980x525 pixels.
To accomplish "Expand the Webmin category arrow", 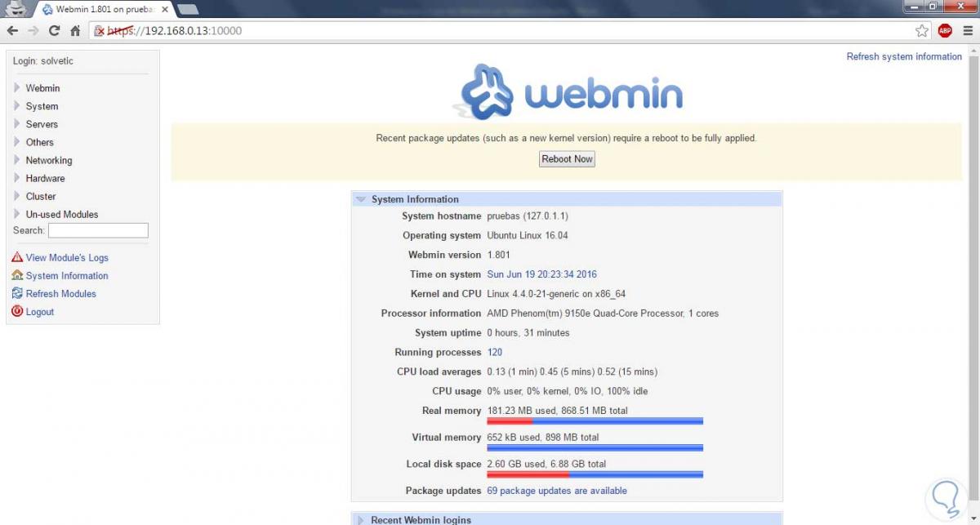I will (x=17, y=87).
